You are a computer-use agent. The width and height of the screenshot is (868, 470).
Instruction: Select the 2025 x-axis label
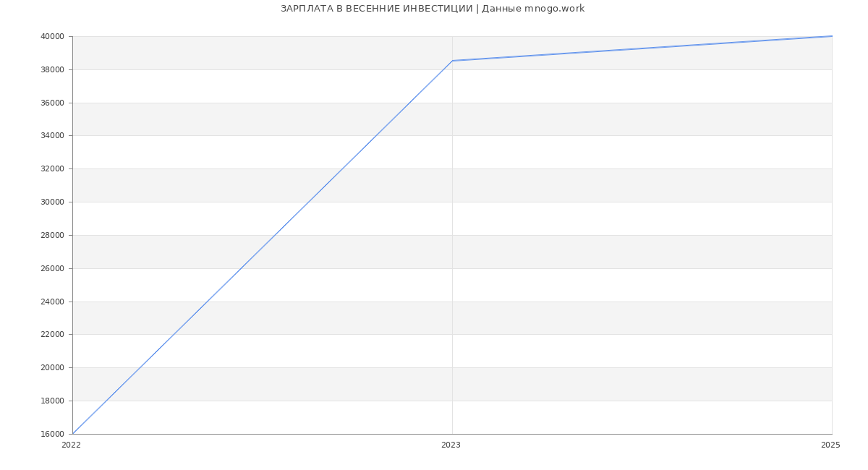click(x=830, y=445)
